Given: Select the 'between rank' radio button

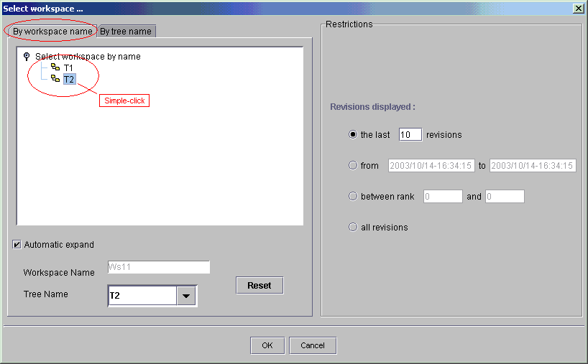Looking at the screenshot, I should [353, 196].
